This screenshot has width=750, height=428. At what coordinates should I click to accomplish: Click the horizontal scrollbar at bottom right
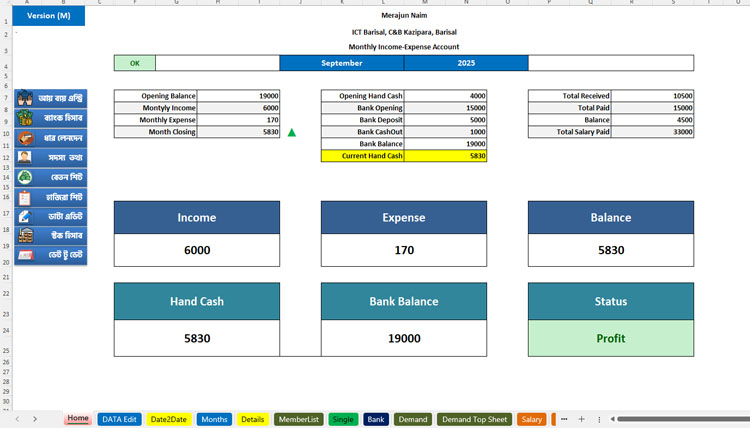pyautogui.click(x=684, y=419)
